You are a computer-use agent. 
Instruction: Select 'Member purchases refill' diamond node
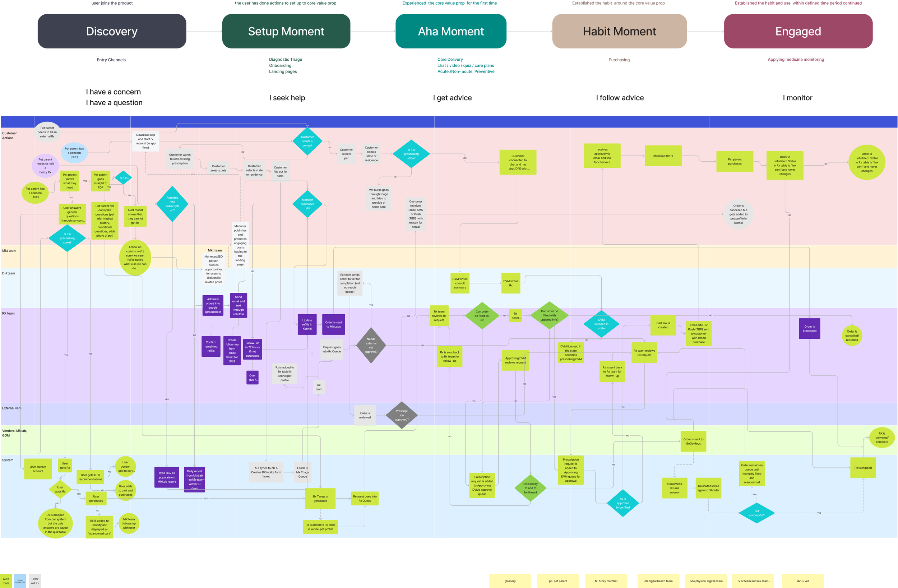(307, 204)
